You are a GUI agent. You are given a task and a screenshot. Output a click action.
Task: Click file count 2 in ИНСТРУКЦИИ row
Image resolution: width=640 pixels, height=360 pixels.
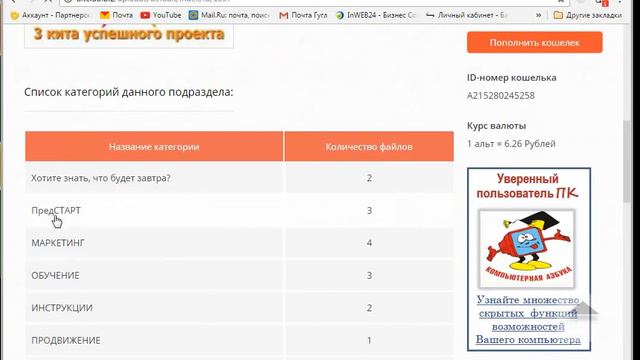click(369, 308)
